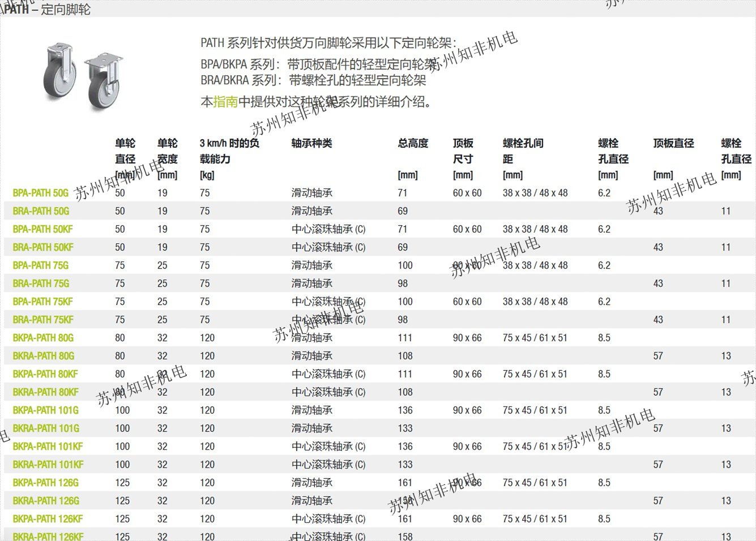Viewport: 756px width, 541px height.
Task: Open the green 指南 guide link
Action: 225,102
